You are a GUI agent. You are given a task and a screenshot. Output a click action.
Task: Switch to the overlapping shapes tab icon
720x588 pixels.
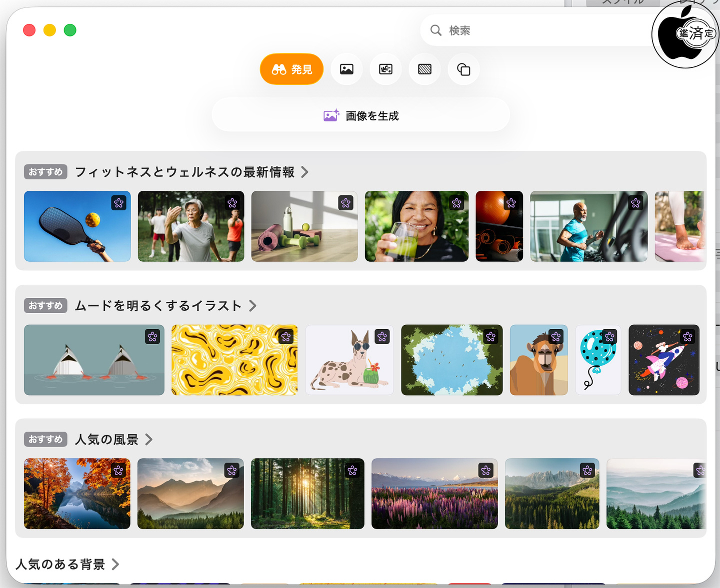point(463,69)
